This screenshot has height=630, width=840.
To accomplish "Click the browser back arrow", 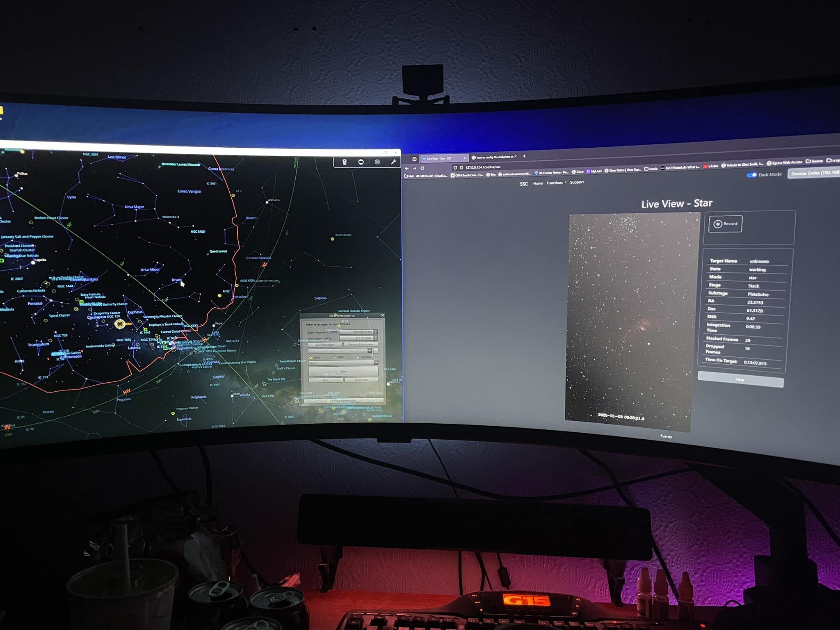I will pyautogui.click(x=406, y=168).
